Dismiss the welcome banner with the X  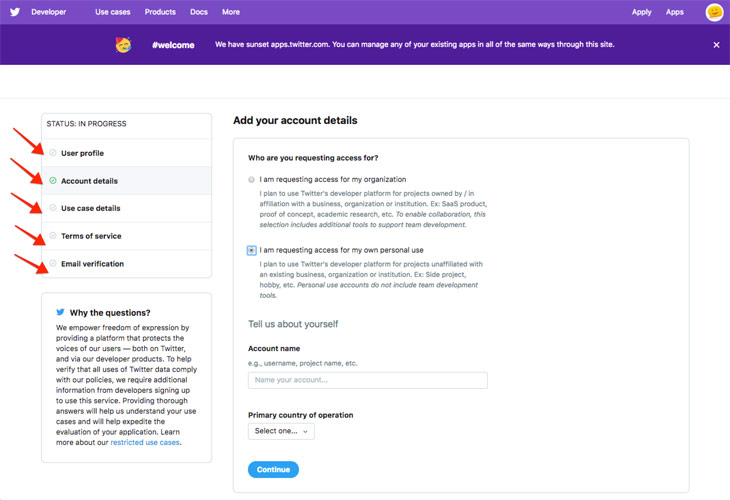coord(716,45)
